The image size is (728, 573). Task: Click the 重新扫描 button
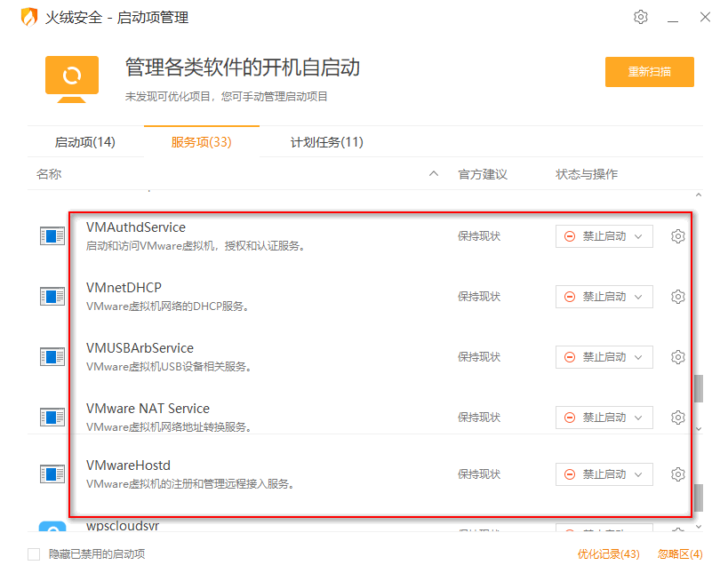click(650, 72)
